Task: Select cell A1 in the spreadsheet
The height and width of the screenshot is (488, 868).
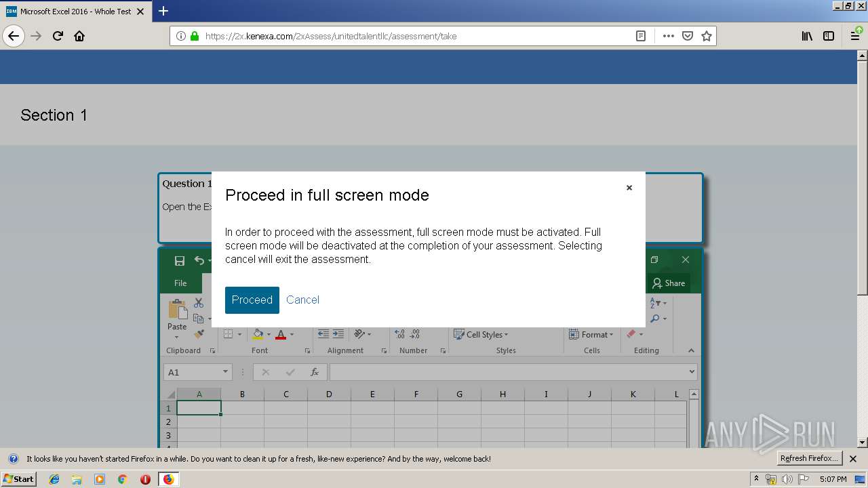Action: [199, 408]
